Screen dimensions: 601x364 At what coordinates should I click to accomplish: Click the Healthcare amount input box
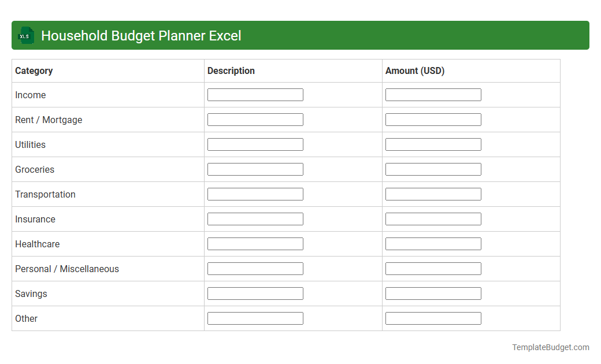click(x=433, y=243)
